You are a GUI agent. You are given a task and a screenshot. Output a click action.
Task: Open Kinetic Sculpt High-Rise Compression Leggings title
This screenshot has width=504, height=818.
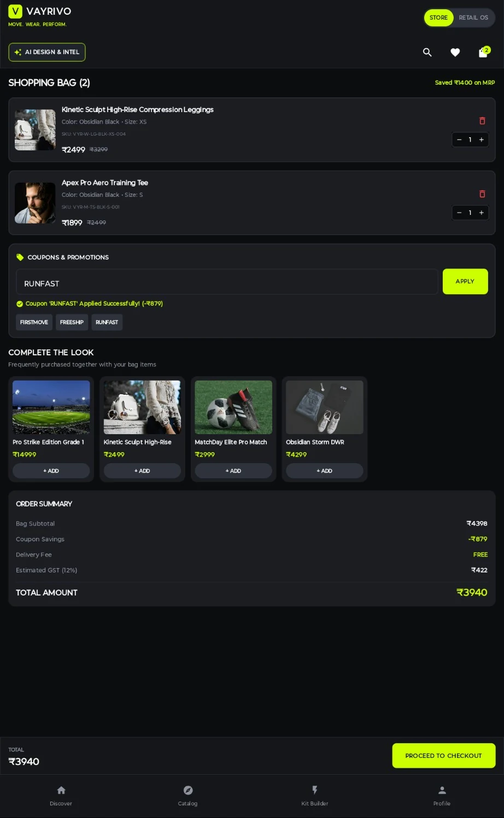pyautogui.click(x=138, y=109)
